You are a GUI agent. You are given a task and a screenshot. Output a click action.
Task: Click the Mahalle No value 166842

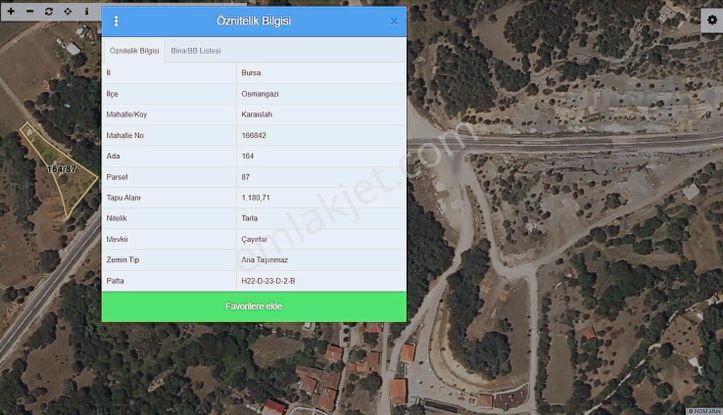click(x=254, y=135)
